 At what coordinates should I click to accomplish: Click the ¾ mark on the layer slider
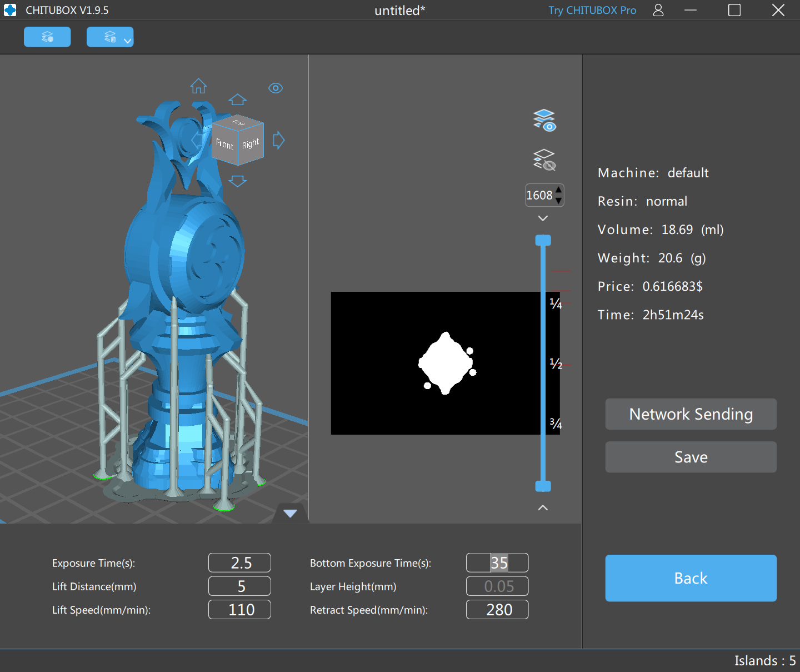[x=556, y=424]
